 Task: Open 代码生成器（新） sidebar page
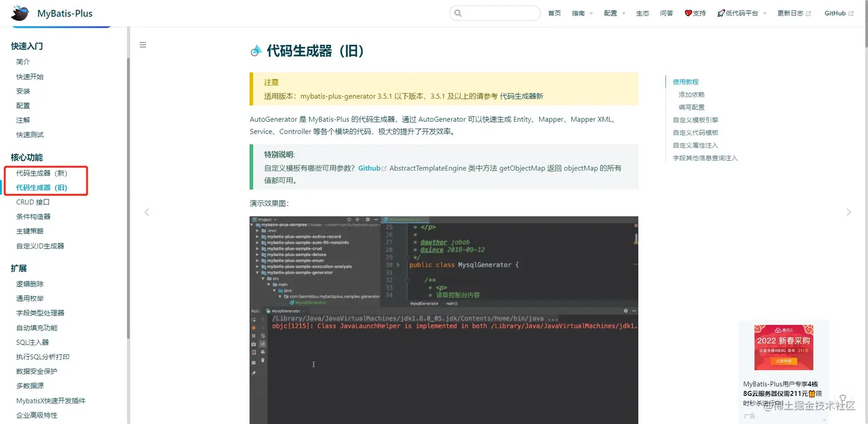click(x=42, y=173)
